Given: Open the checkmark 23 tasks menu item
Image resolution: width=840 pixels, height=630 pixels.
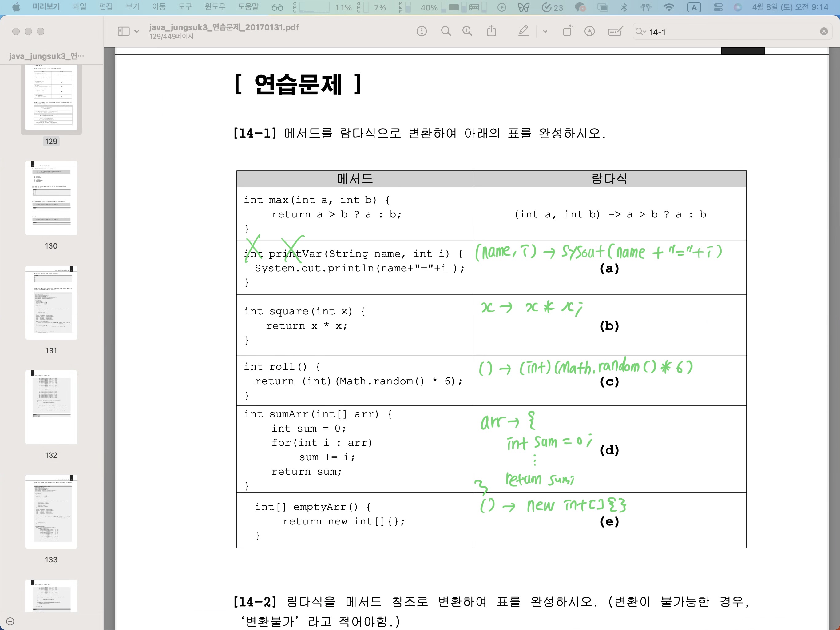Looking at the screenshot, I should pos(552,7).
